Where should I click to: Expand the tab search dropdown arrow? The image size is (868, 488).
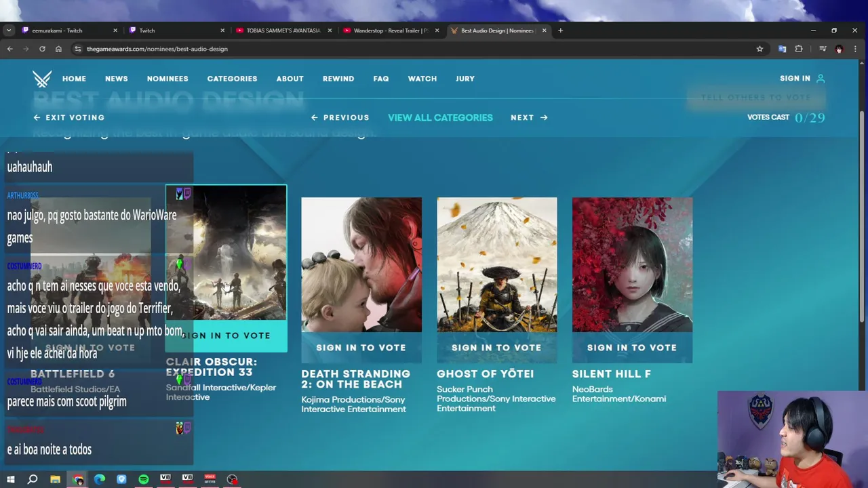pos(8,30)
